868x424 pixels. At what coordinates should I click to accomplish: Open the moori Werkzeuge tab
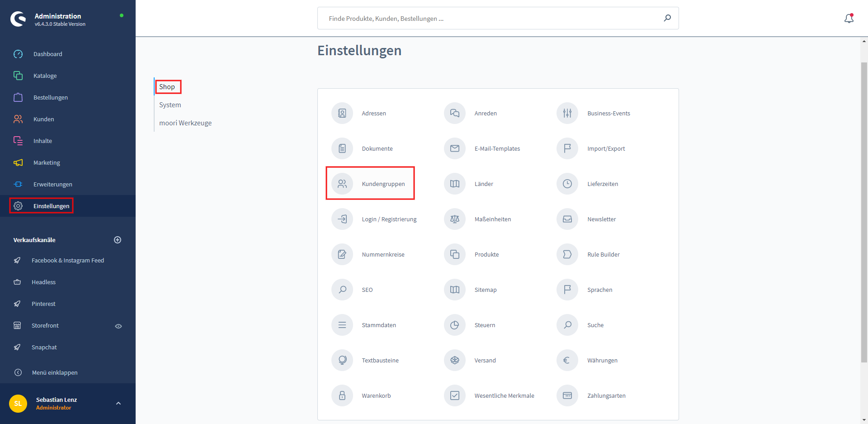(x=185, y=123)
